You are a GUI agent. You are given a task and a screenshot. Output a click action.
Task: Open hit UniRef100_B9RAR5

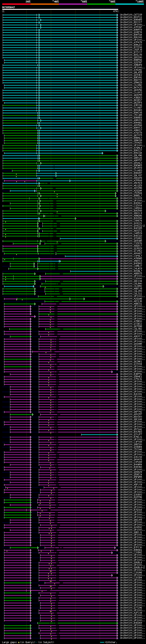pos(131,20)
